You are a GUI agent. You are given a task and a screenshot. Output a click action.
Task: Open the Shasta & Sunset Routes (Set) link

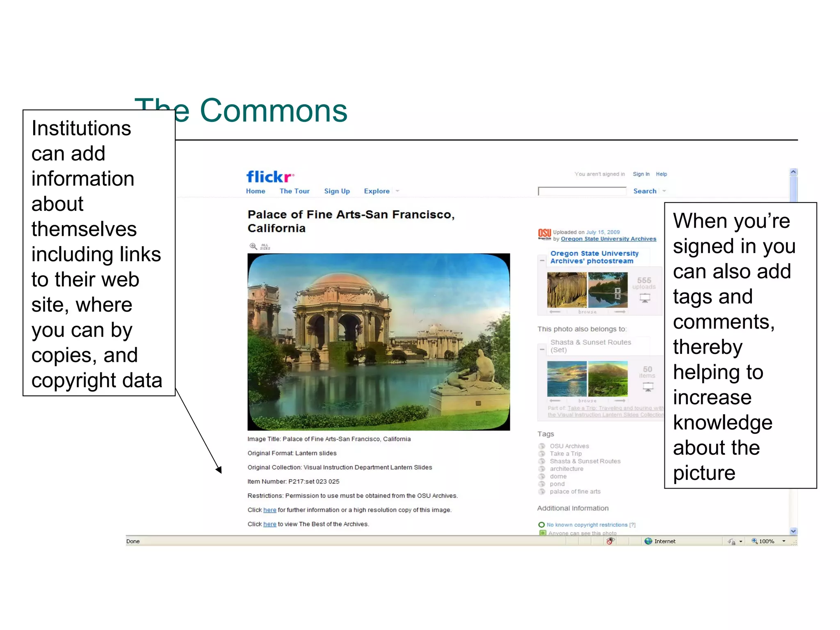pos(591,346)
